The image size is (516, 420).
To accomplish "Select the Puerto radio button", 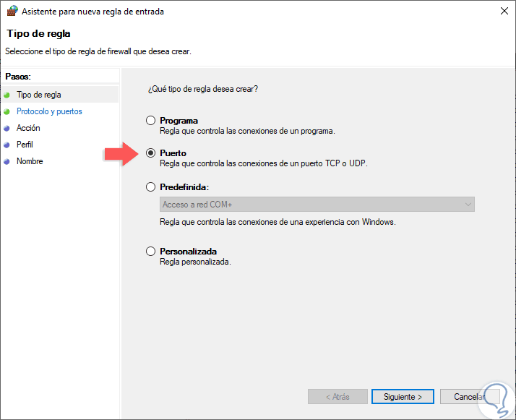I will [150, 153].
